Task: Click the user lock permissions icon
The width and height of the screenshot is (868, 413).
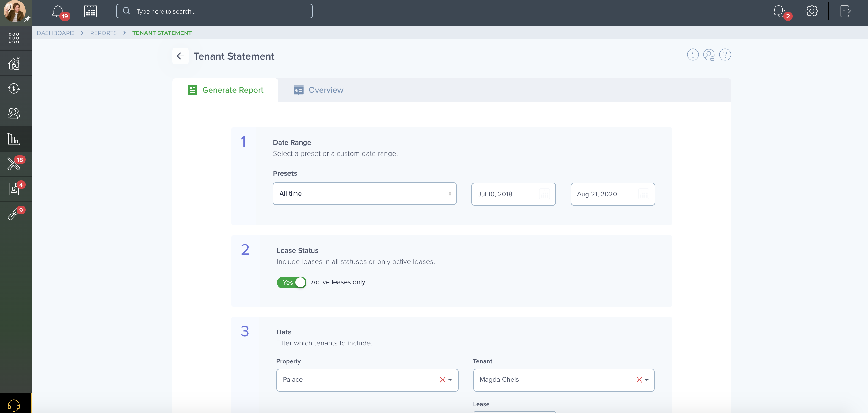Action: point(709,55)
